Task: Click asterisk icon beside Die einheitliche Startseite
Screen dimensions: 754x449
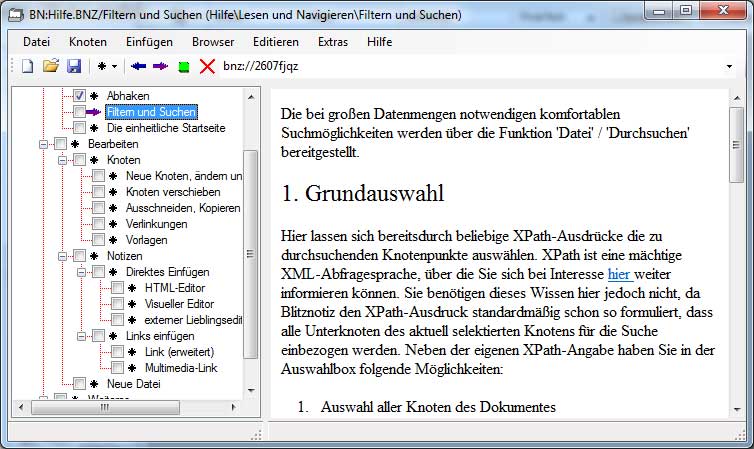Action: pyautogui.click(x=94, y=128)
